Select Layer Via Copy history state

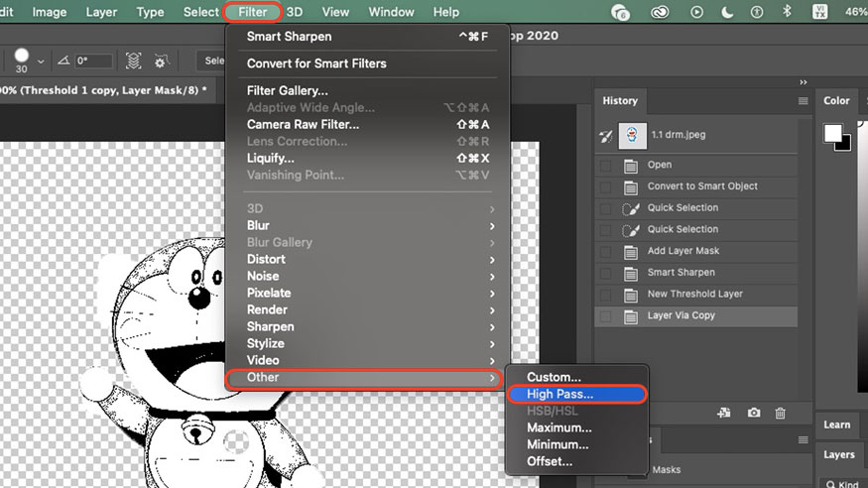point(696,316)
